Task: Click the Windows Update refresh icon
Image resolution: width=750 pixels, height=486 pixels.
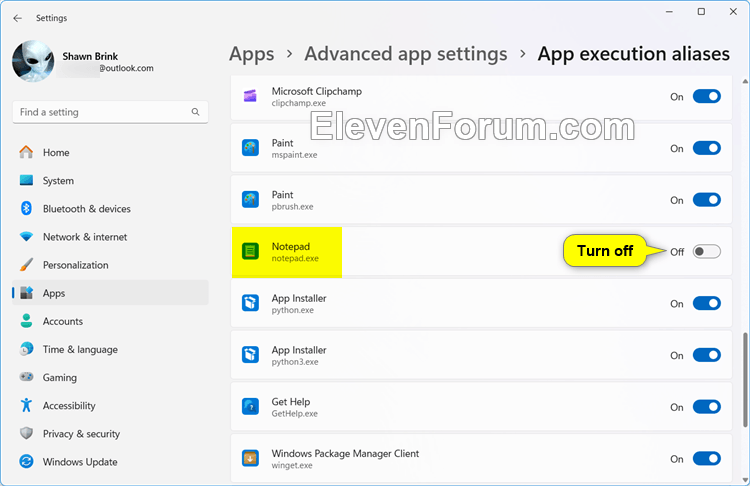Action: [x=26, y=462]
